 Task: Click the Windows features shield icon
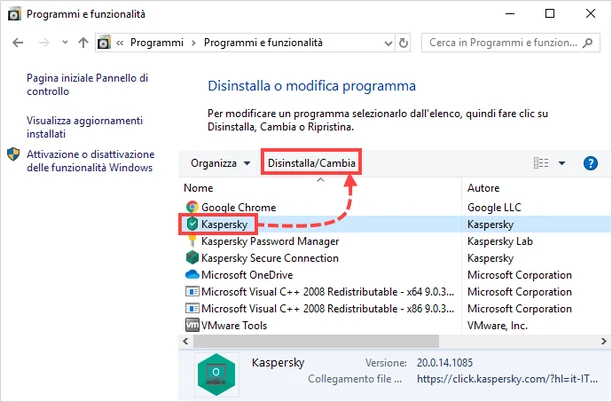[13, 154]
